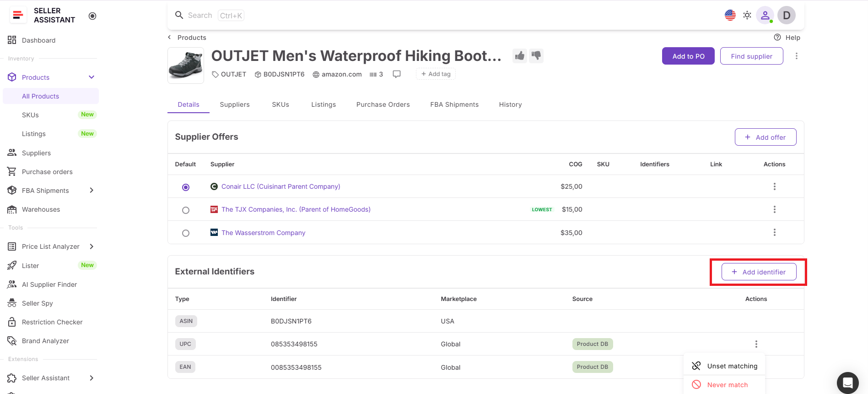
Task: Click the FBA Shipments box icon
Action: (x=12, y=190)
